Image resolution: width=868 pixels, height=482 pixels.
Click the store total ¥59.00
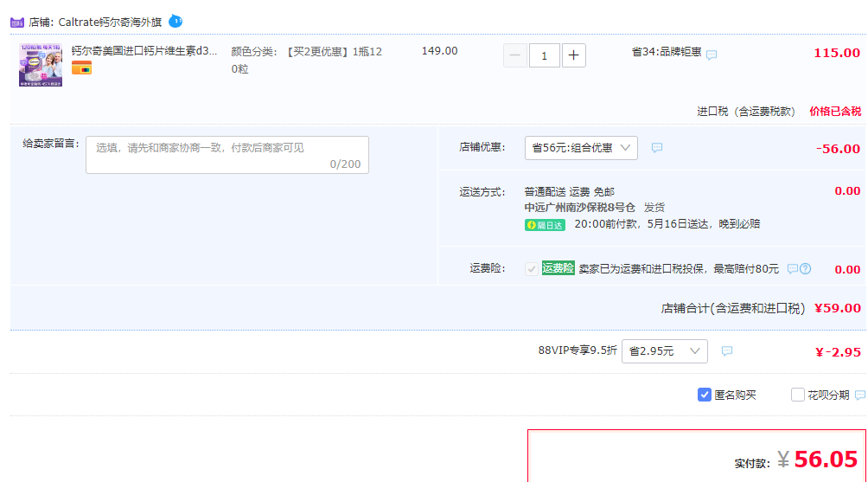point(838,308)
